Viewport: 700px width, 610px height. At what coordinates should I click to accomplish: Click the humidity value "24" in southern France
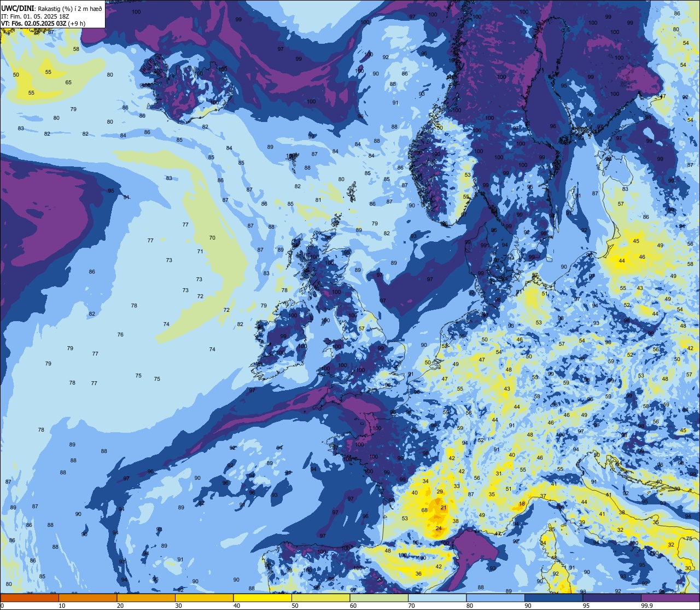pyautogui.click(x=439, y=528)
